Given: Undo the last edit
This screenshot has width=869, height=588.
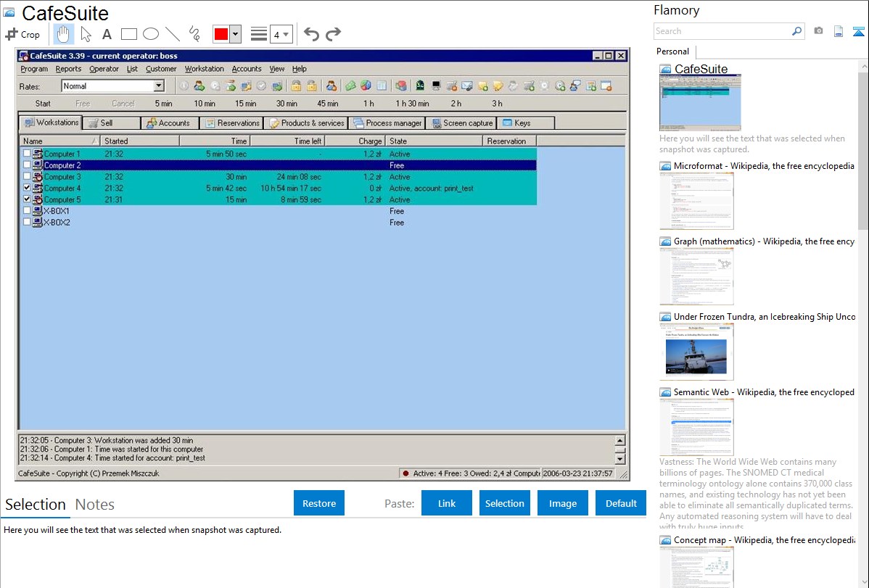Looking at the screenshot, I should click(311, 34).
